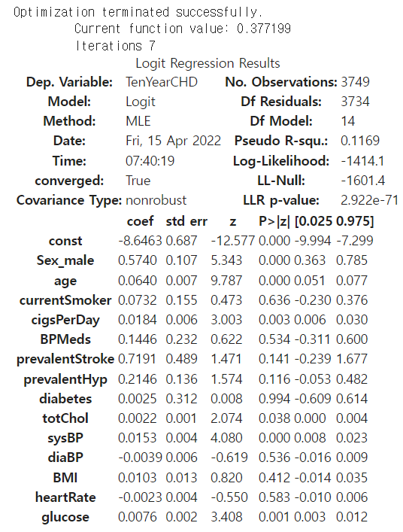Click the 'std err' column header
This screenshot has width=403, height=532.
(x=186, y=221)
